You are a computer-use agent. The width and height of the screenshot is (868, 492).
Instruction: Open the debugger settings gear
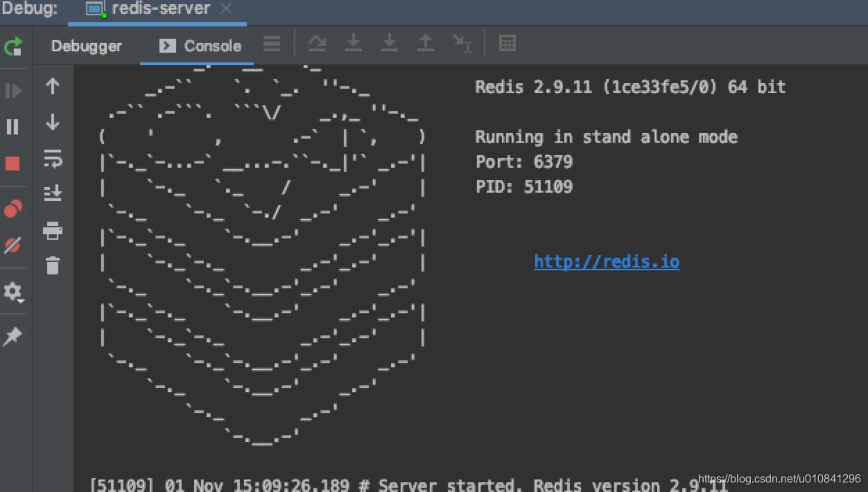click(13, 292)
